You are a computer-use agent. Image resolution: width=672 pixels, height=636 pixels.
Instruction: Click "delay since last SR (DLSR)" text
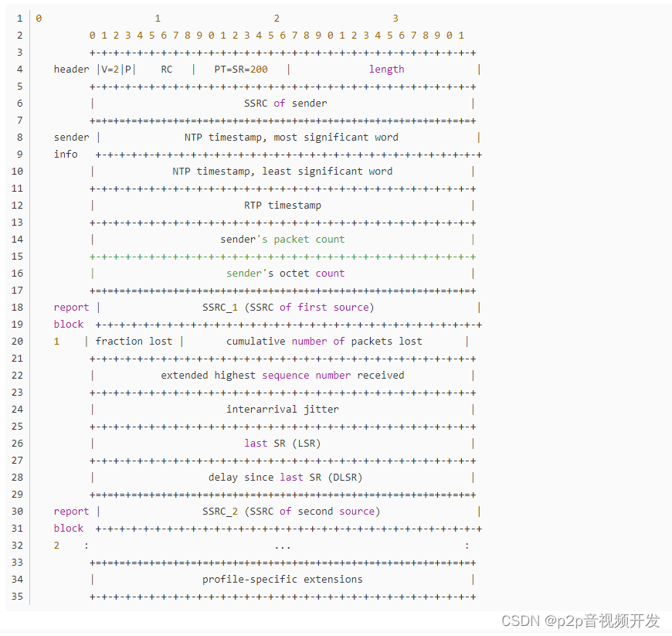point(284,477)
